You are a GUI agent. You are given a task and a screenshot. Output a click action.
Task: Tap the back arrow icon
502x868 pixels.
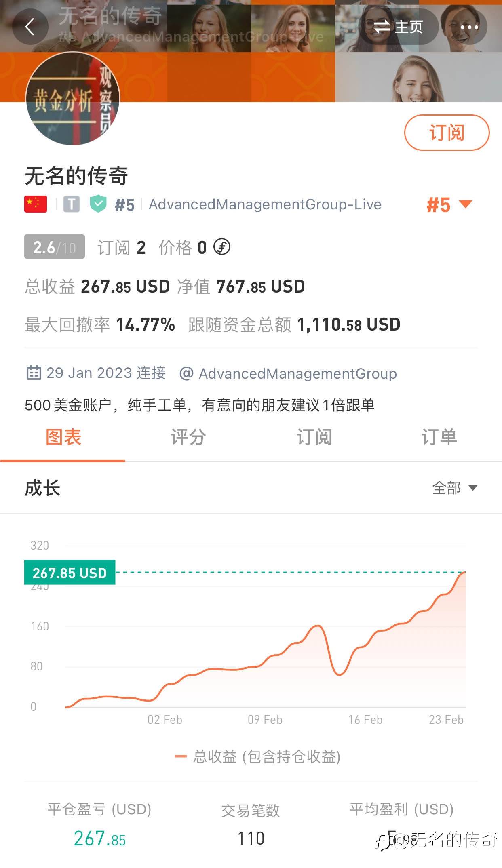click(30, 27)
